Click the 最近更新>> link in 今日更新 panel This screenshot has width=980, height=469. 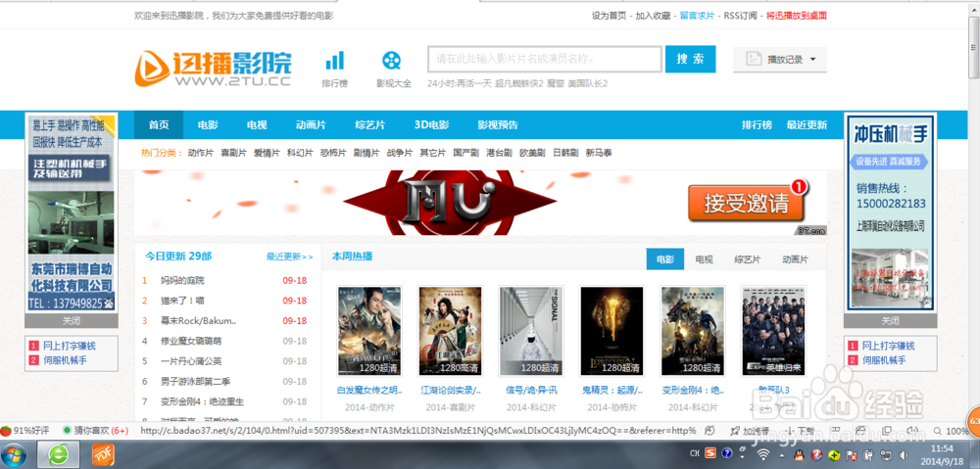point(290,257)
